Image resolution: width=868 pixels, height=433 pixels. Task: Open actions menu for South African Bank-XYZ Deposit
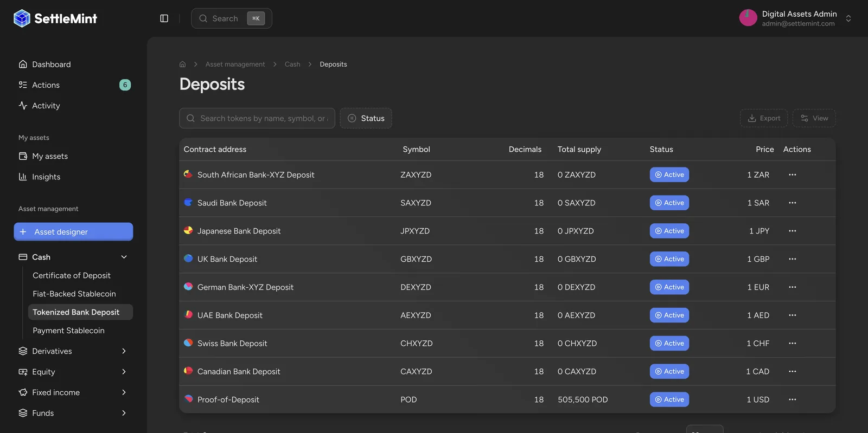(x=793, y=175)
